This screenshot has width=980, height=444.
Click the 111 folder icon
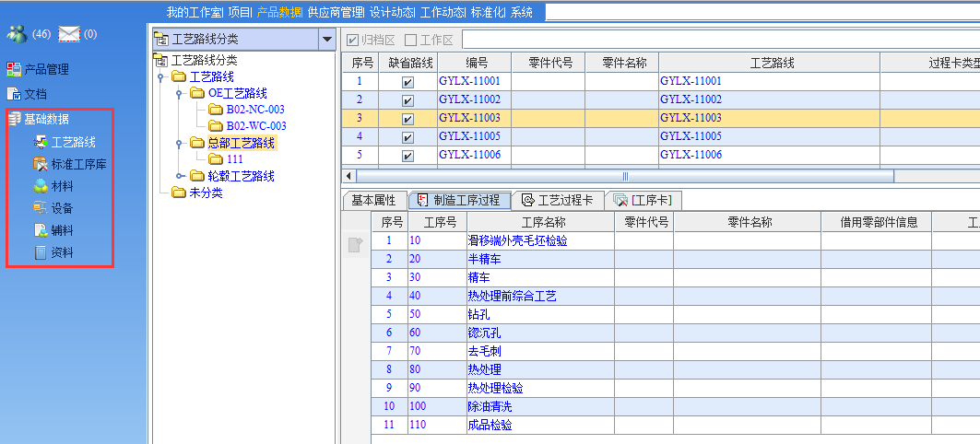click(217, 159)
